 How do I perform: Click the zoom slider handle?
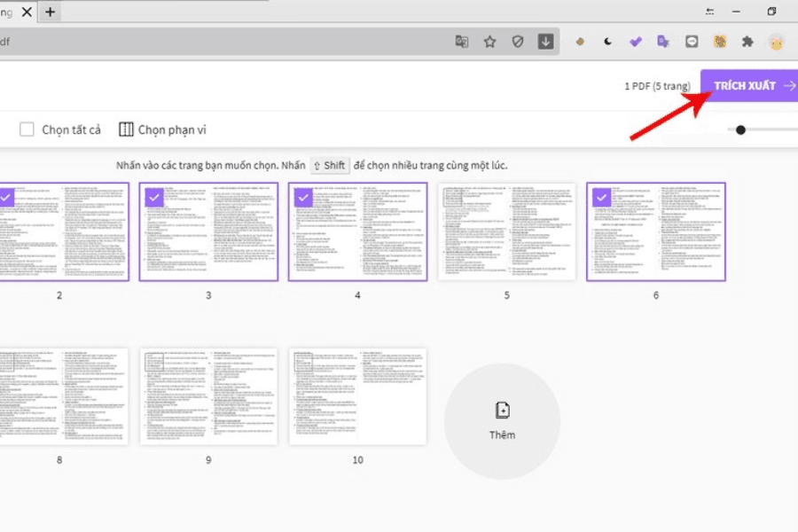coord(740,129)
